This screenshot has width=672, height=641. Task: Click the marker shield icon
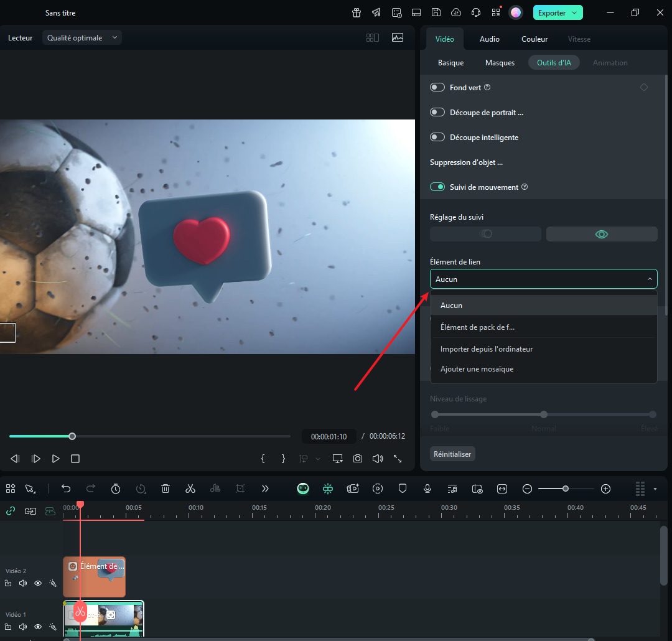pos(403,489)
